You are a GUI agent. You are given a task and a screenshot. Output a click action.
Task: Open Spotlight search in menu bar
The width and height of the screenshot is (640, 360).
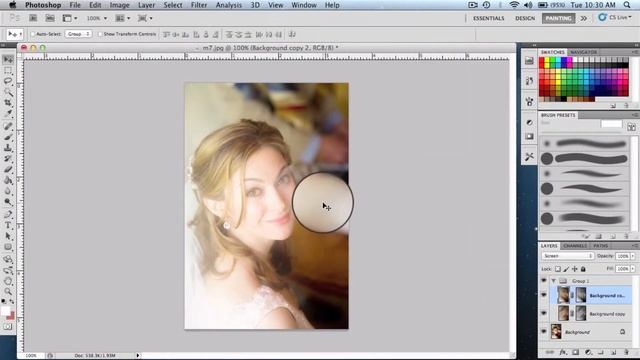point(627,5)
